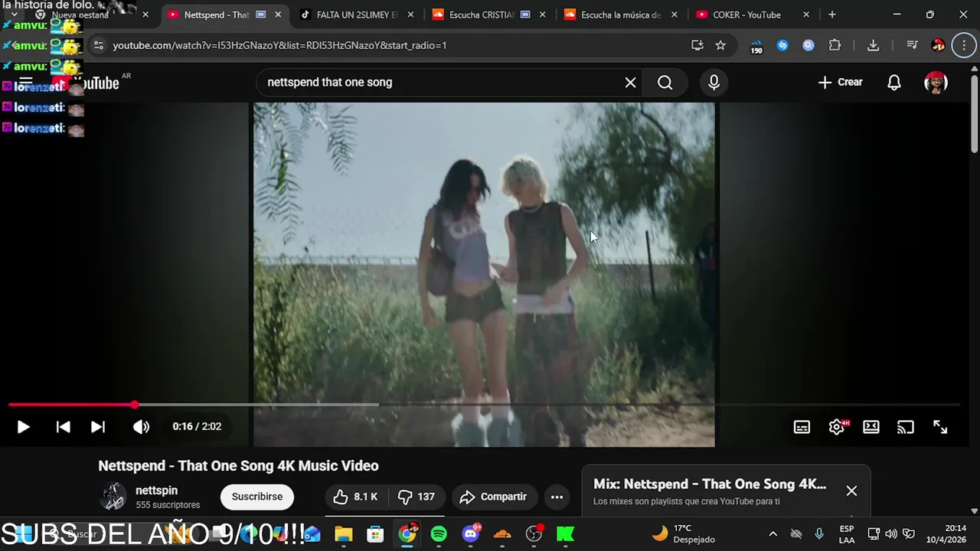This screenshot has height=551, width=980.
Task: Enter fullscreen mode
Action: point(940,427)
